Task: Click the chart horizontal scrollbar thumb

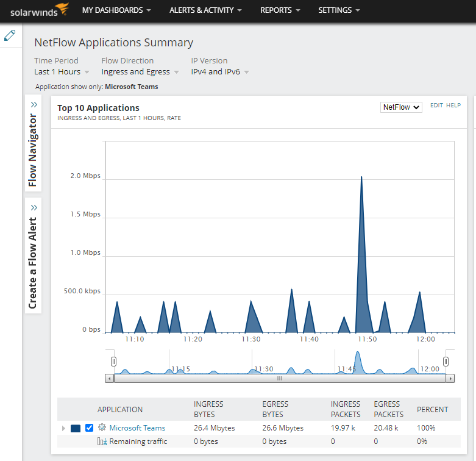Action: coord(280,379)
